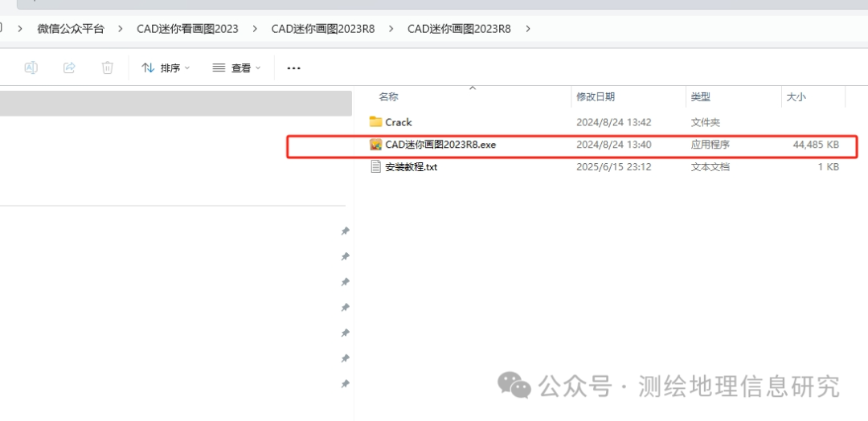
Task: Open the 查看 view dropdown
Action: tap(236, 68)
